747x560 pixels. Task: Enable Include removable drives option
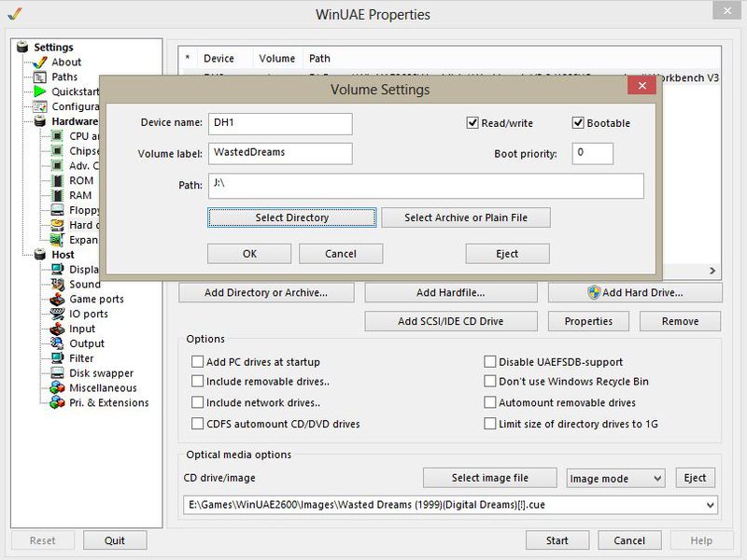[197, 382]
